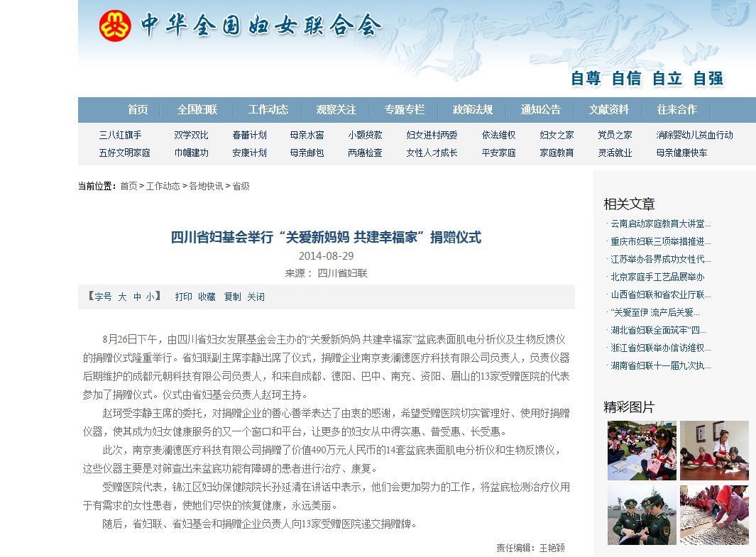Open the 专题专栏 section
Image resolution: width=756 pixels, height=557 pixels.
404,109
